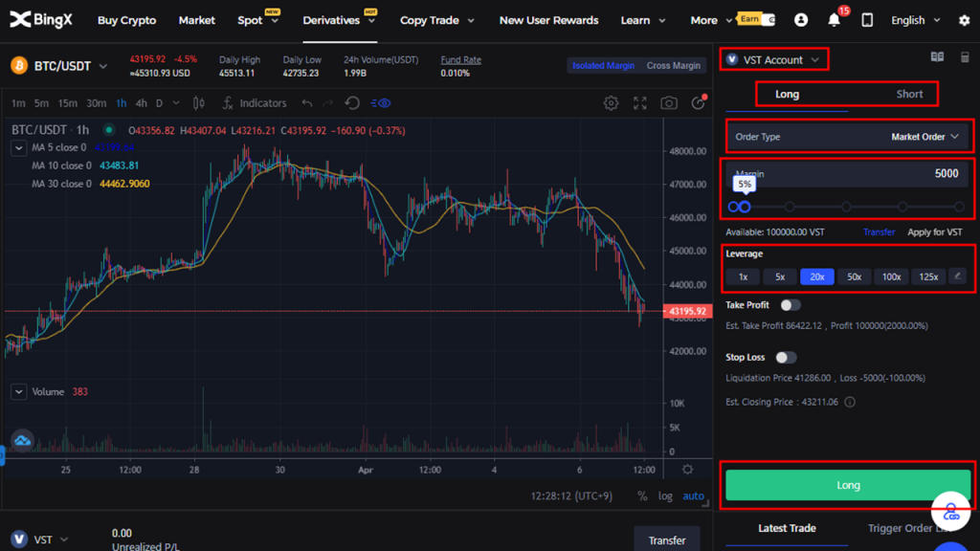Toggle percent scale on the chart
Image resolution: width=980 pixels, height=551 pixels.
pos(642,496)
